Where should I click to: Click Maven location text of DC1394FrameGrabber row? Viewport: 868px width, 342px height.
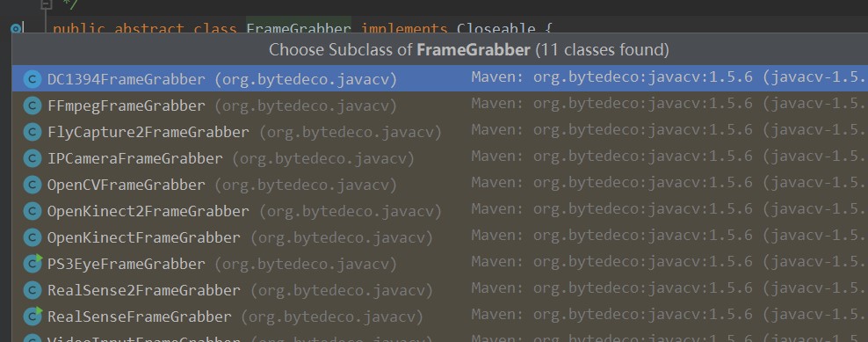click(x=669, y=77)
